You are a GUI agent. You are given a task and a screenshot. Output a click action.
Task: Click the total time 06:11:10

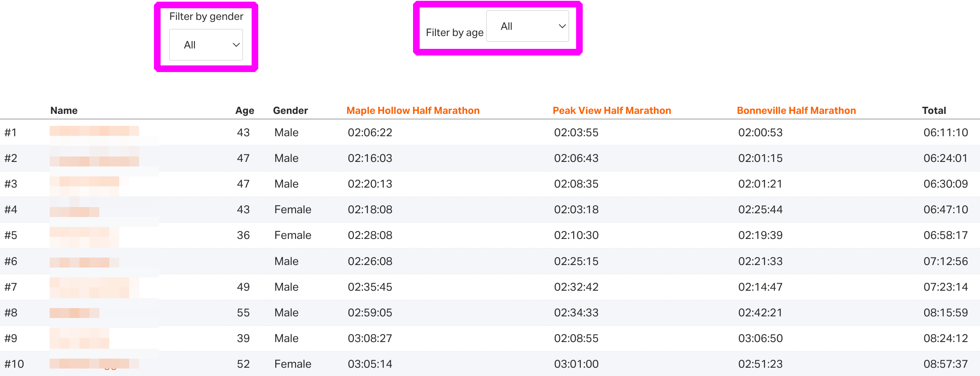click(945, 133)
